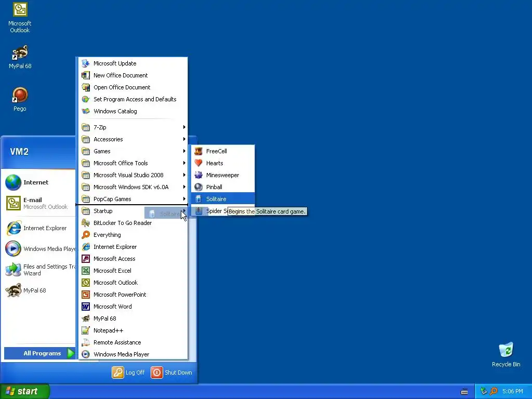Open the Pego desktop shortcut

click(x=20, y=99)
